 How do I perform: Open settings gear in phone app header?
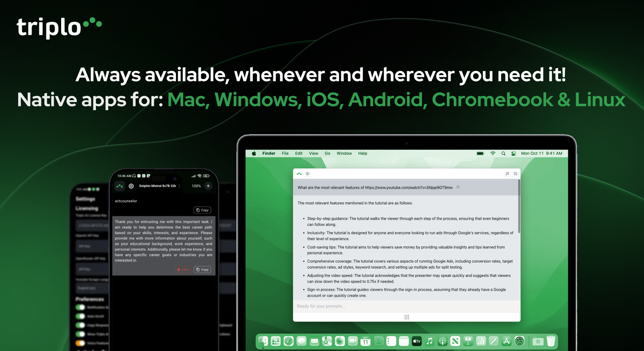(131, 186)
